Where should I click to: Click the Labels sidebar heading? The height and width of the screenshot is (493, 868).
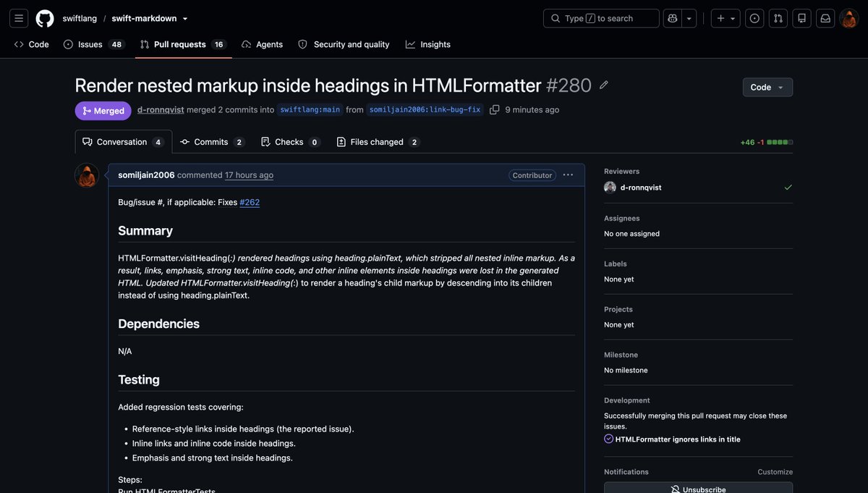point(616,264)
